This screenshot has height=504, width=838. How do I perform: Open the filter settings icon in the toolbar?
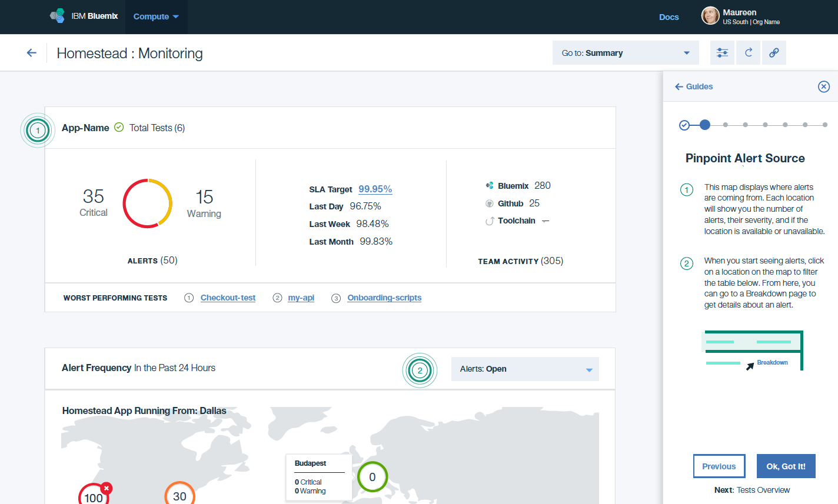pos(722,52)
